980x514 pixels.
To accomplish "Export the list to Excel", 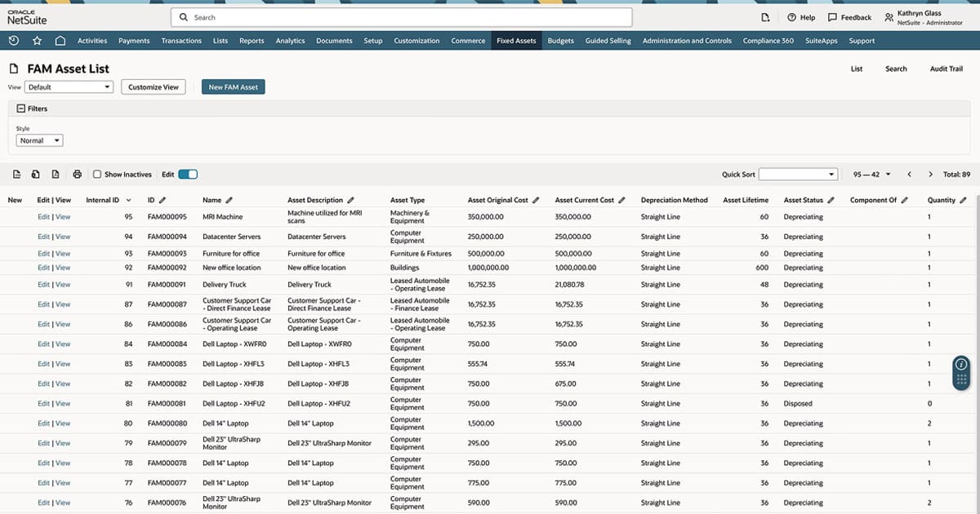I will point(35,174).
